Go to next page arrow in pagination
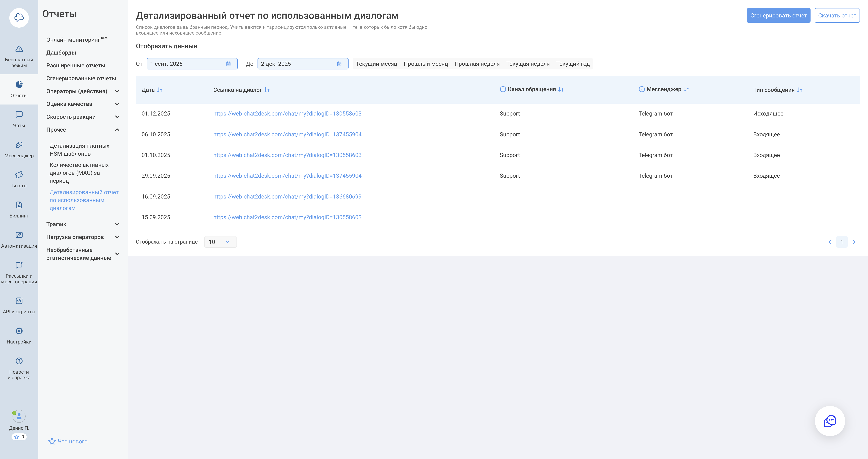The width and height of the screenshot is (868, 459). click(854, 242)
